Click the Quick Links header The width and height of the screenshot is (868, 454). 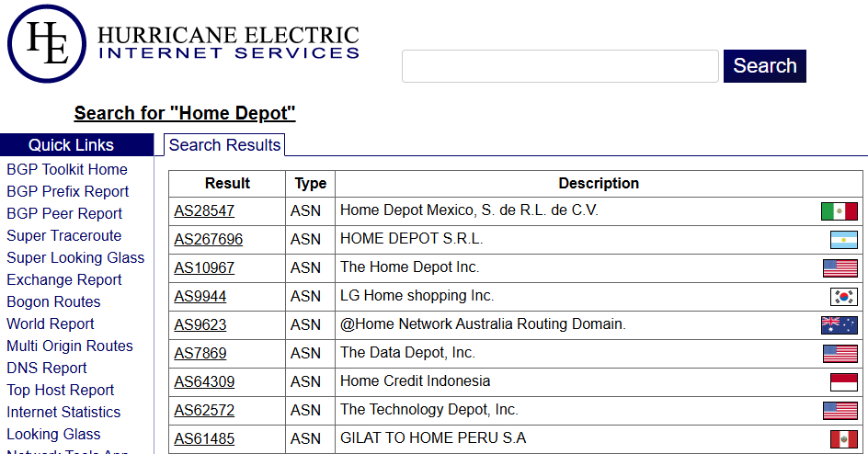(71, 145)
